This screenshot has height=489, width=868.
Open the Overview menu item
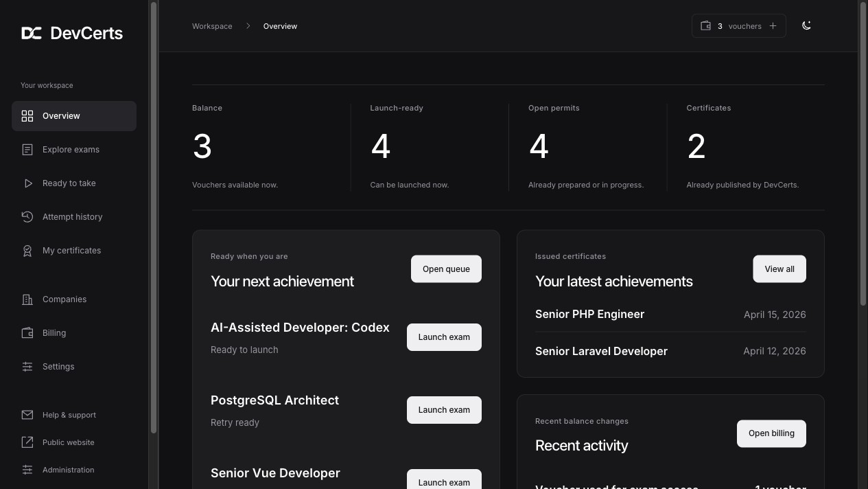tap(74, 116)
